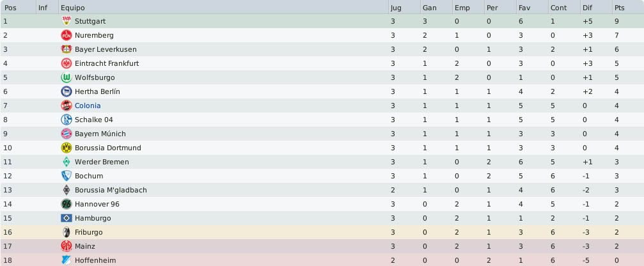The width and height of the screenshot is (644, 266).
Task: Click the Wolfsburgo green W logo
Action: coord(66,77)
